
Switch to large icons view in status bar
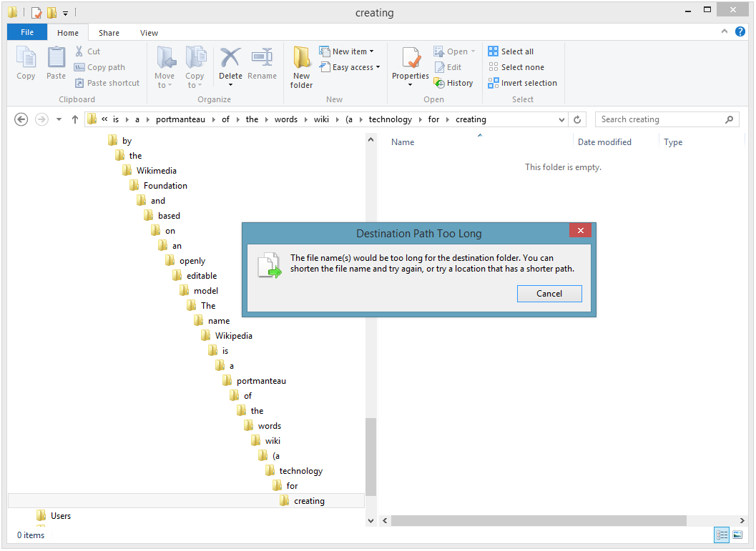pos(737,535)
